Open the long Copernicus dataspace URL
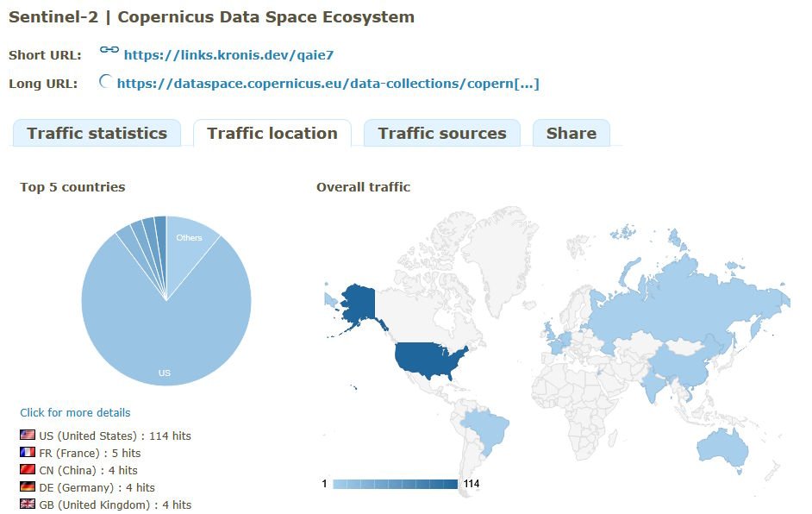This screenshot has height=514, width=812. pyautogui.click(x=328, y=83)
